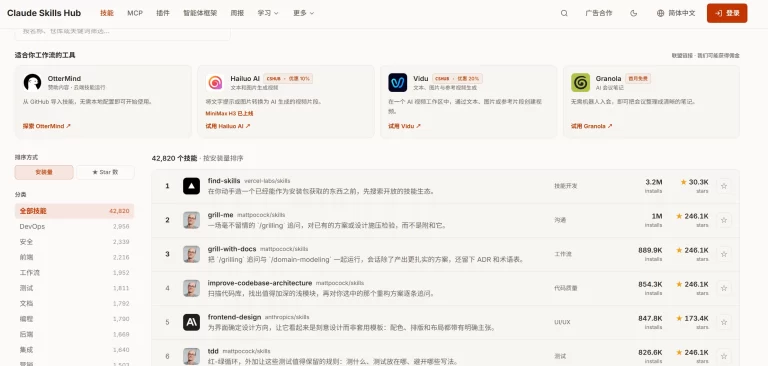
Task: Favorite frontend-design with star button
Action: [724, 322]
